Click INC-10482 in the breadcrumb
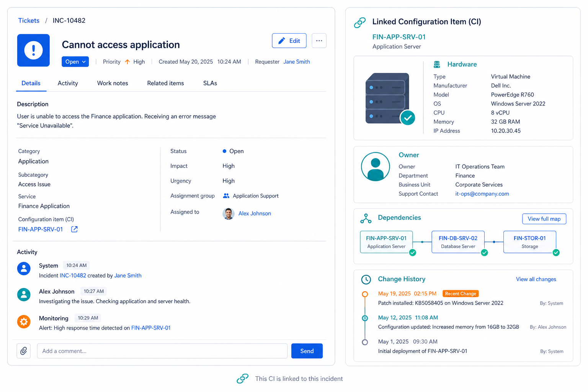Image resolution: width=588 pixels, height=392 pixels. [x=69, y=21]
